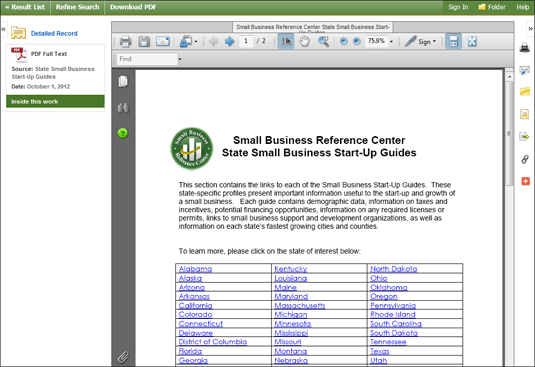Open the attachments paperclip panel
The width and height of the screenshot is (535, 367).
click(x=123, y=357)
